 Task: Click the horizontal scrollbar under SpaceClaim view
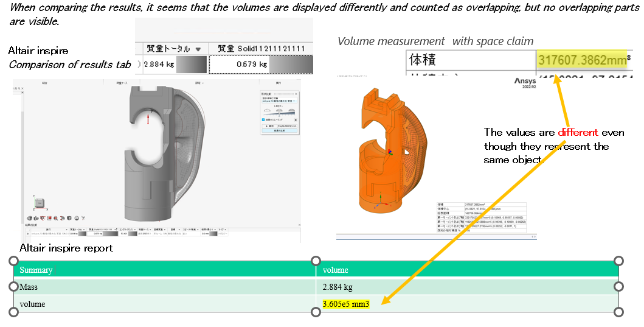pyautogui.click(x=436, y=237)
